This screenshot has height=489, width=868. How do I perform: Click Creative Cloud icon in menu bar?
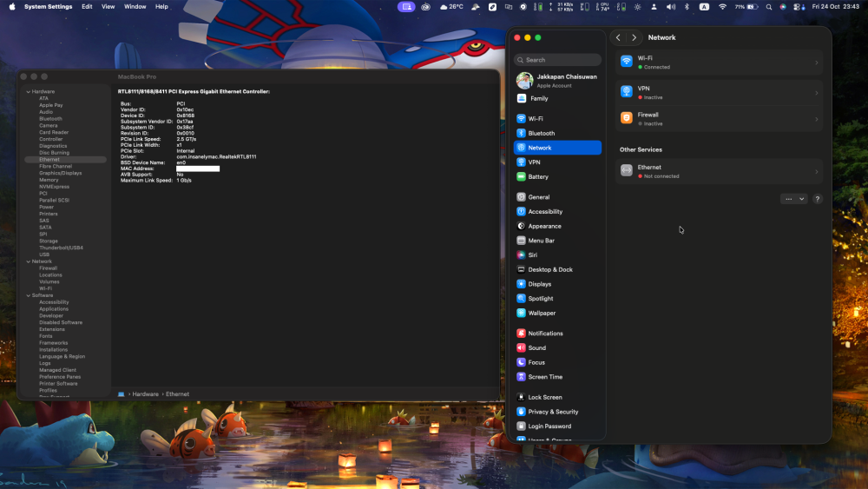(425, 7)
